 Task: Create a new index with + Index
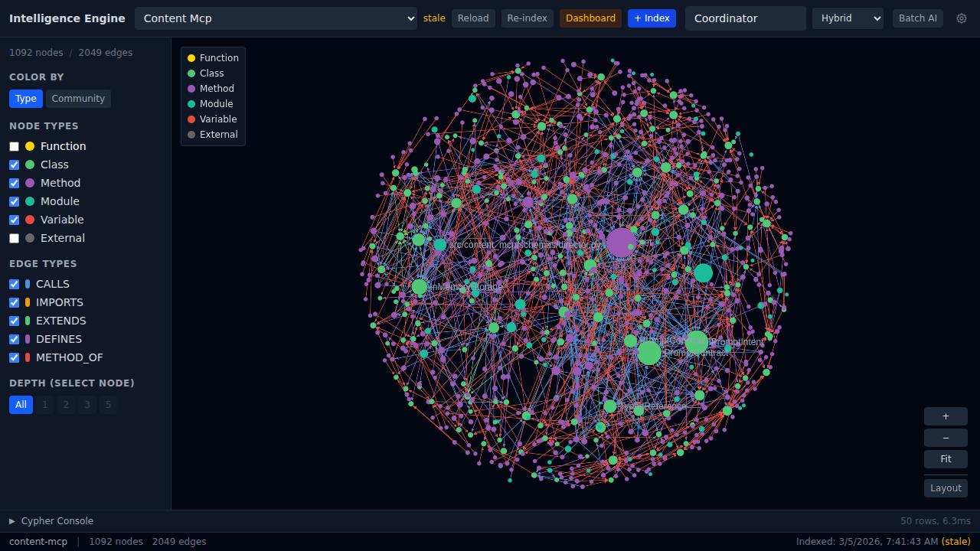click(x=652, y=18)
